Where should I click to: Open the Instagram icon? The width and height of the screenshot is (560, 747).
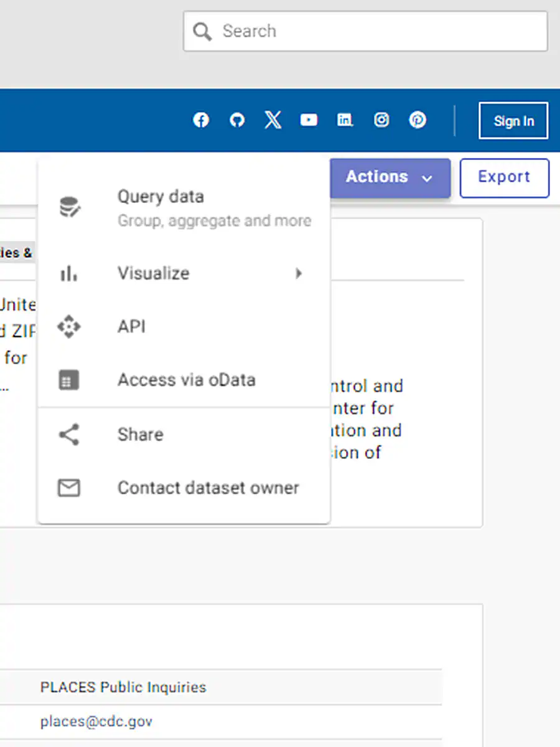point(381,120)
